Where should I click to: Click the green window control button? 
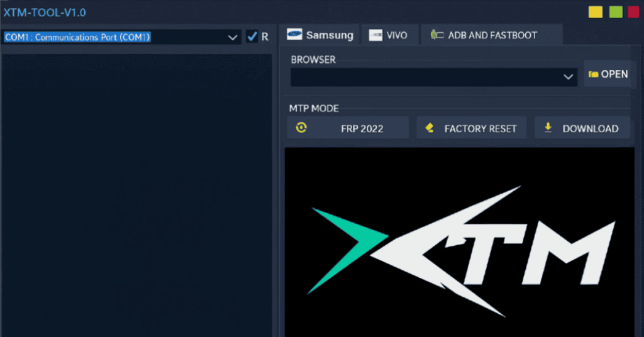(x=616, y=12)
